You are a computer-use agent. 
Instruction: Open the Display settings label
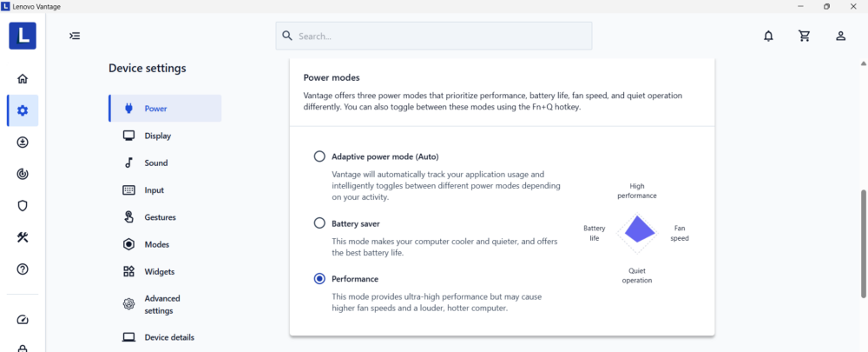coord(158,136)
